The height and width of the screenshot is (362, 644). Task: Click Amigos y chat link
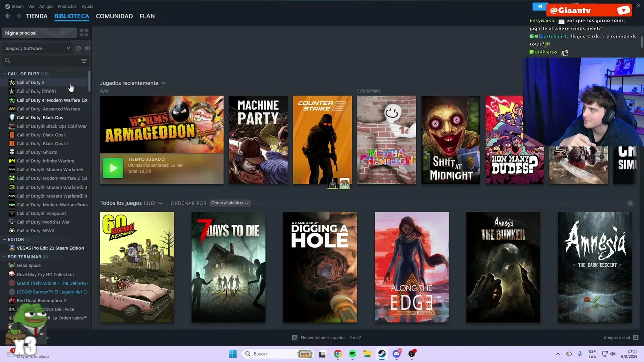coord(617,338)
